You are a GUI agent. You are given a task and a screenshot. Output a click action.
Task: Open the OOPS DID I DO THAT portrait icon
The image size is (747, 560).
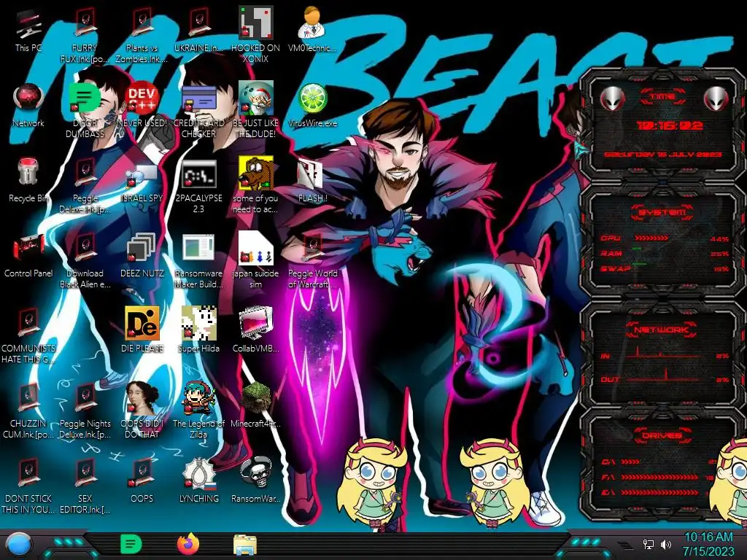tap(142, 398)
